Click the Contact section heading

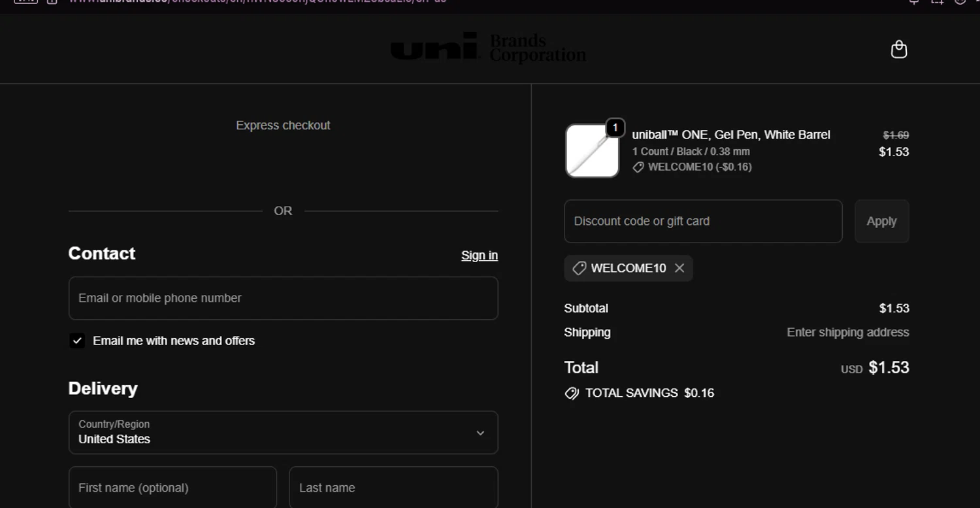102,254
